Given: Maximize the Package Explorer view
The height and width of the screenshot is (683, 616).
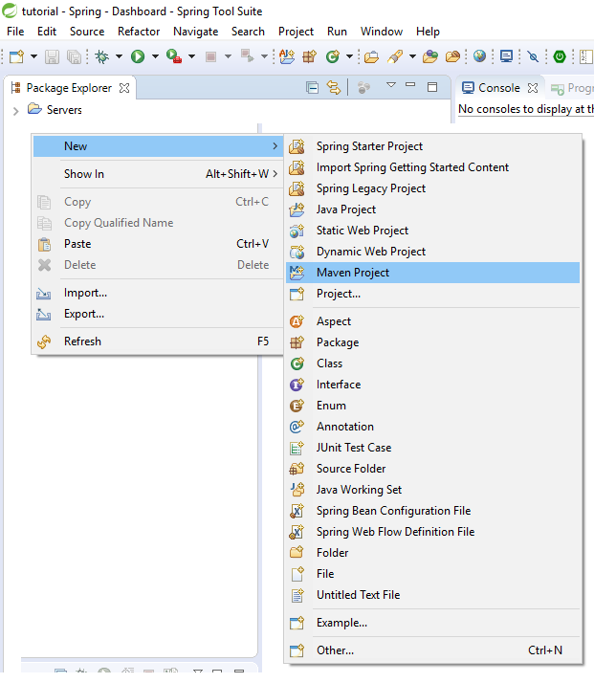Looking at the screenshot, I should pyautogui.click(x=432, y=87).
